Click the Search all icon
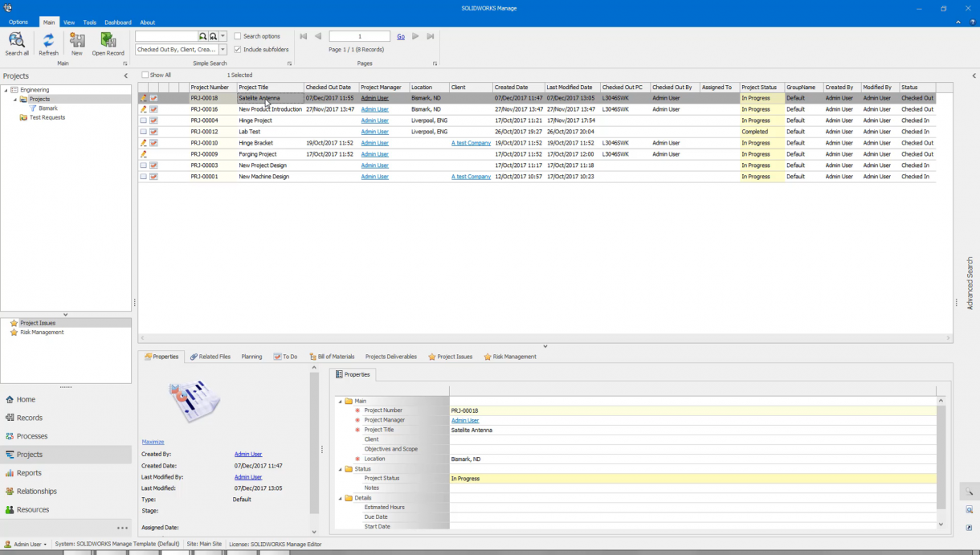Image resolution: width=980 pixels, height=555 pixels. point(17,40)
